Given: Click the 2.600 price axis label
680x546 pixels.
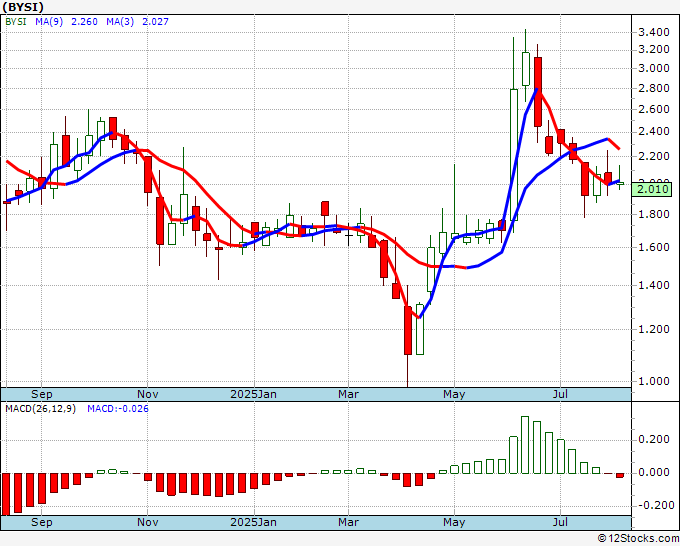Looking at the screenshot, I should [x=654, y=109].
